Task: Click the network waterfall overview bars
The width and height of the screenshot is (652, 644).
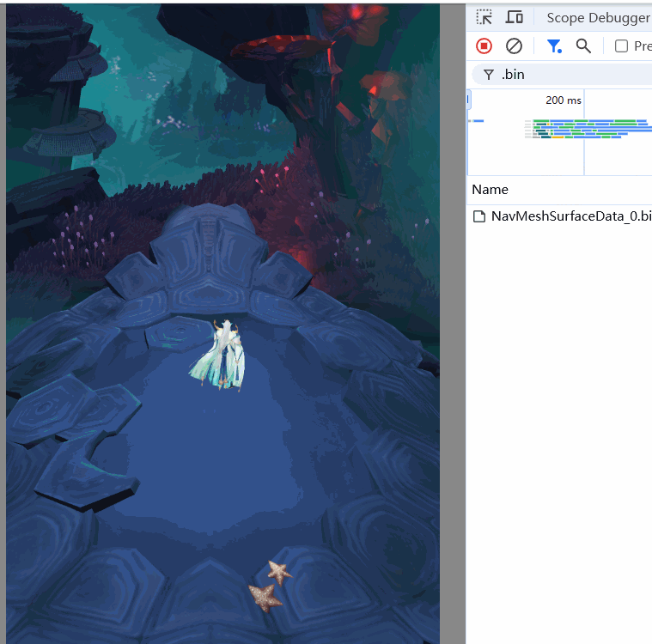Action: [x=589, y=129]
